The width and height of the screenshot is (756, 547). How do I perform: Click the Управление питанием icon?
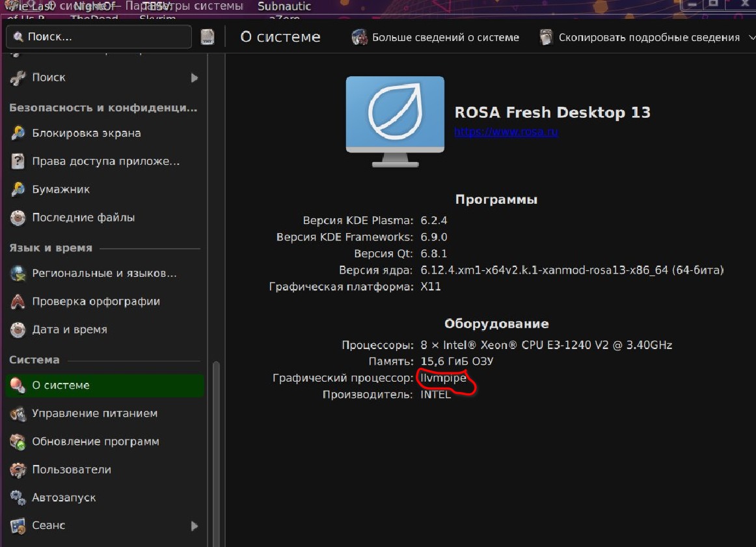click(x=18, y=414)
